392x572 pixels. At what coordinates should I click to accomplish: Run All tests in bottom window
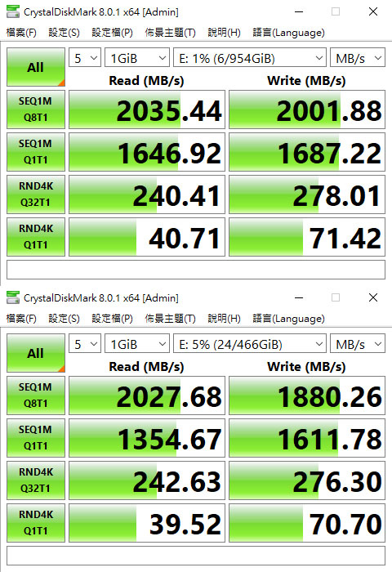pos(36,353)
